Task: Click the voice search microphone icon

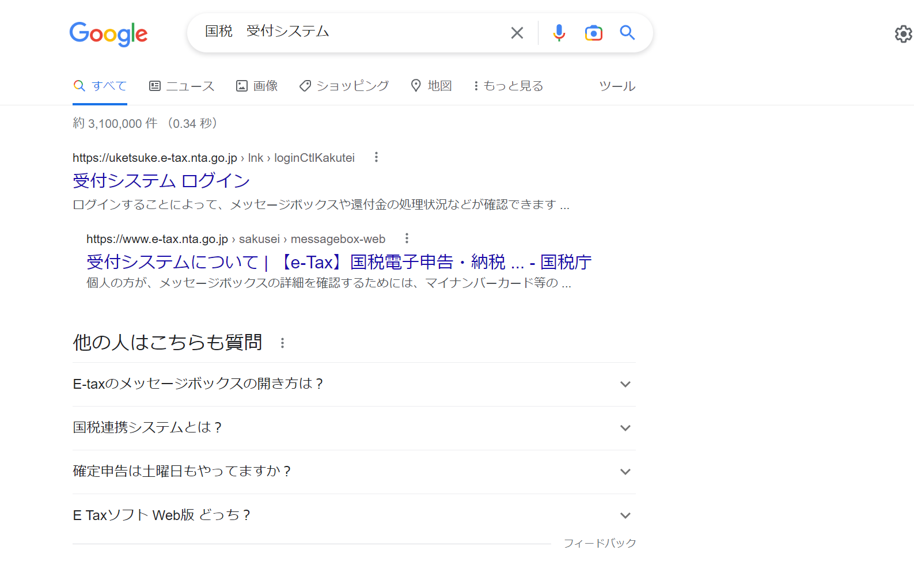Action: coord(559,33)
